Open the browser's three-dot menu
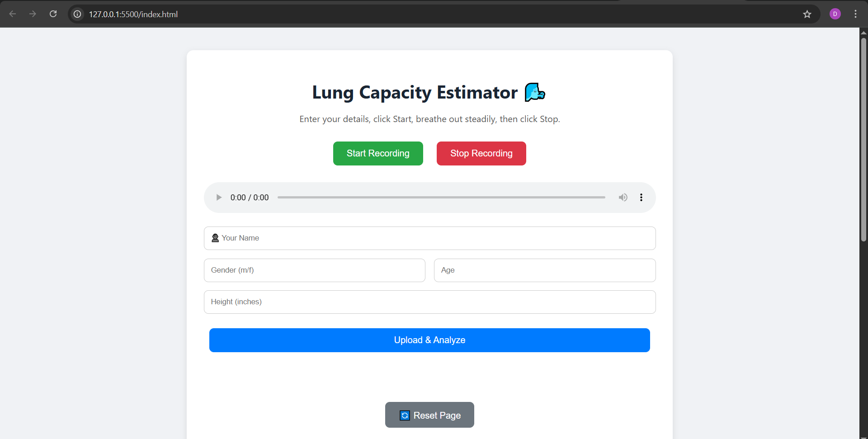 tap(855, 14)
